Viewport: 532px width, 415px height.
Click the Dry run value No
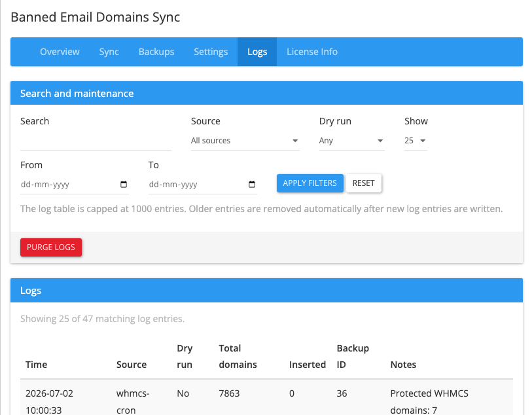(x=183, y=393)
